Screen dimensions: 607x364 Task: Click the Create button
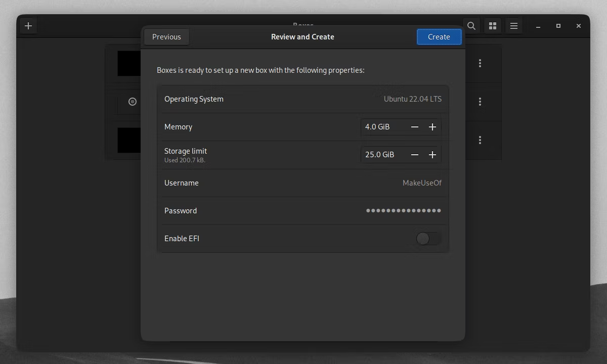pyautogui.click(x=439, y=37)
